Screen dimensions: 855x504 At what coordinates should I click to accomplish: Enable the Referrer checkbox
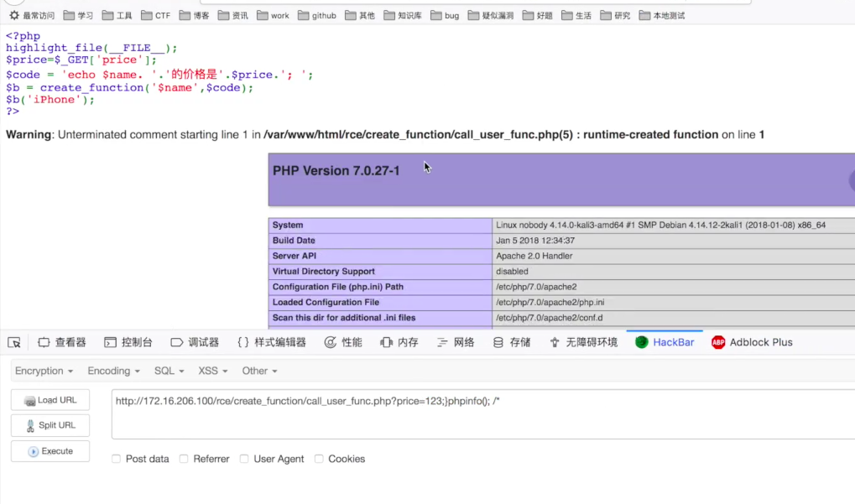[184, 459]
